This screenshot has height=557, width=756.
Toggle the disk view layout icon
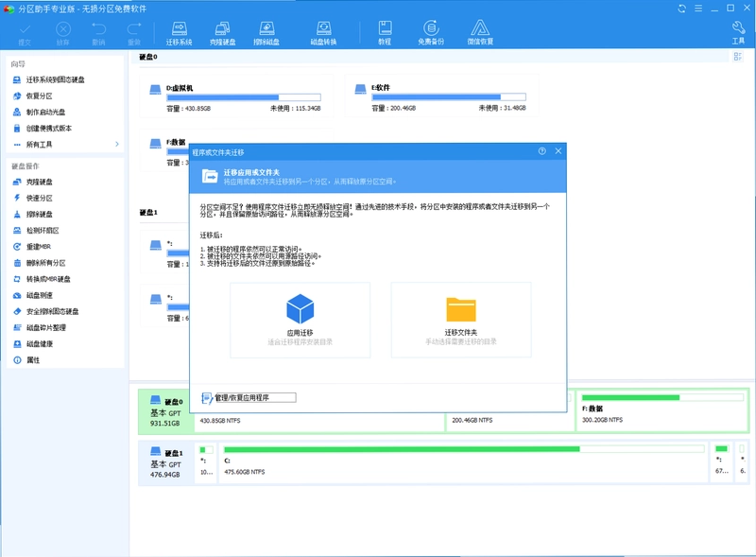(738, 57)
